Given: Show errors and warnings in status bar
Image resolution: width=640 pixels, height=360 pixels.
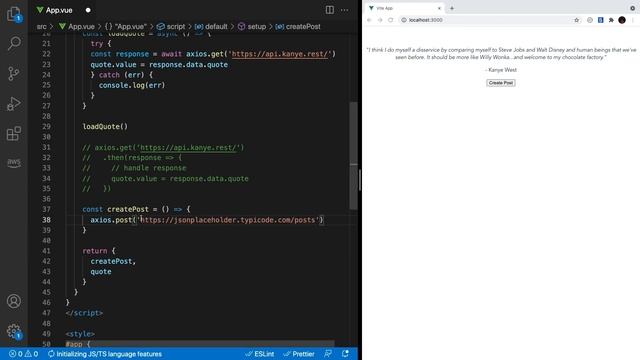Looking at the screenshot, I should 23,354.
